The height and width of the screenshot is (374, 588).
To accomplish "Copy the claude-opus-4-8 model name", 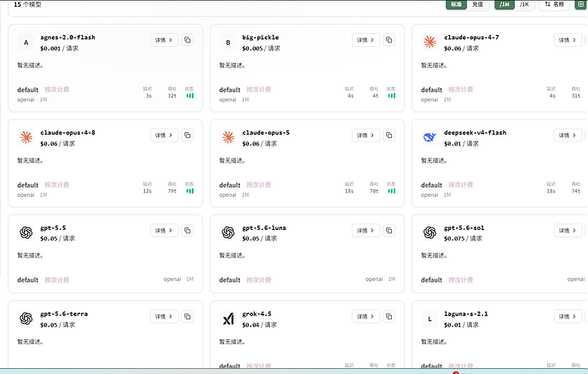I will coord(187,135).
